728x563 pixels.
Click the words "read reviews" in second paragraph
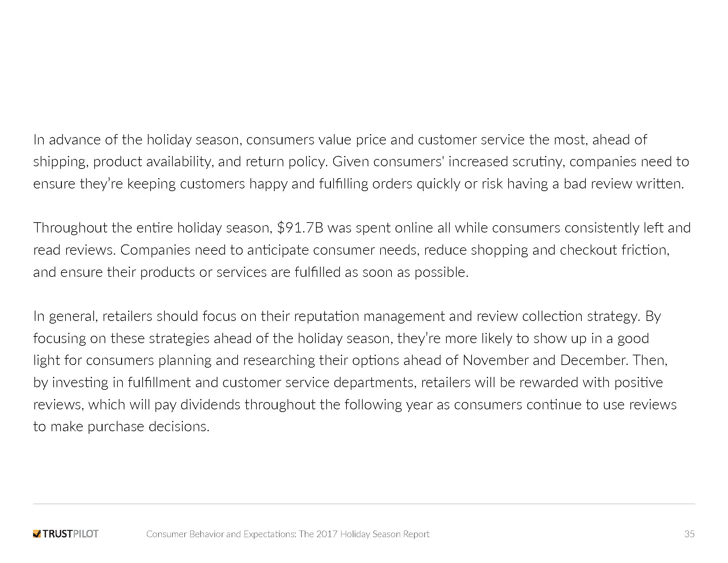tap(74, 250)
